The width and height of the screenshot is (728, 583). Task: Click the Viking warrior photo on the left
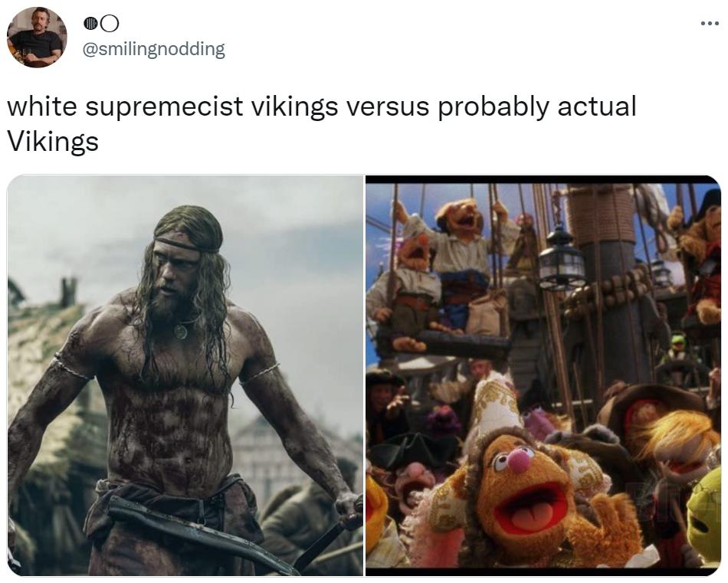click(184, 375)
